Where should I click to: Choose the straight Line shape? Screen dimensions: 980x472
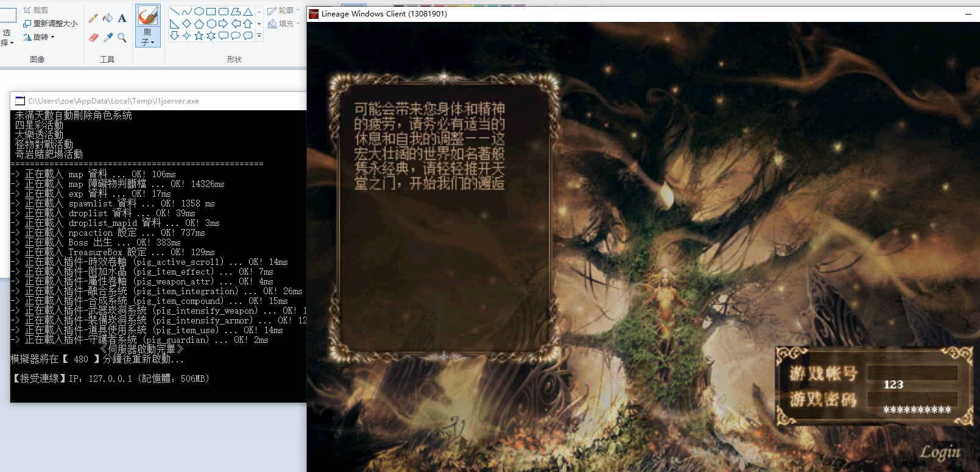coord(175,12)
